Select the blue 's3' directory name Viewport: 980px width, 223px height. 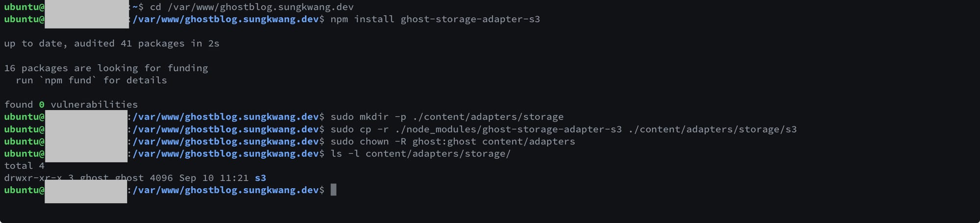260,178
